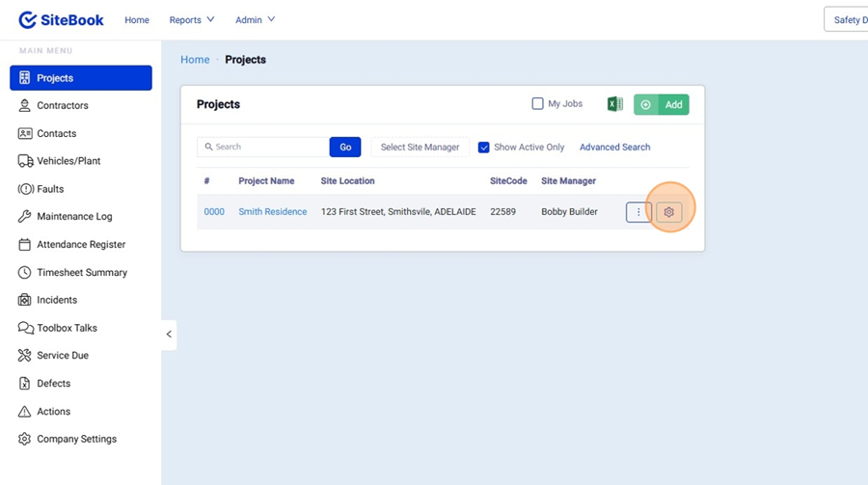This screenshot has width=868, height=485.
Task: Click the Excel export icon
Action: pyautogui.click(x=614, y=104)
